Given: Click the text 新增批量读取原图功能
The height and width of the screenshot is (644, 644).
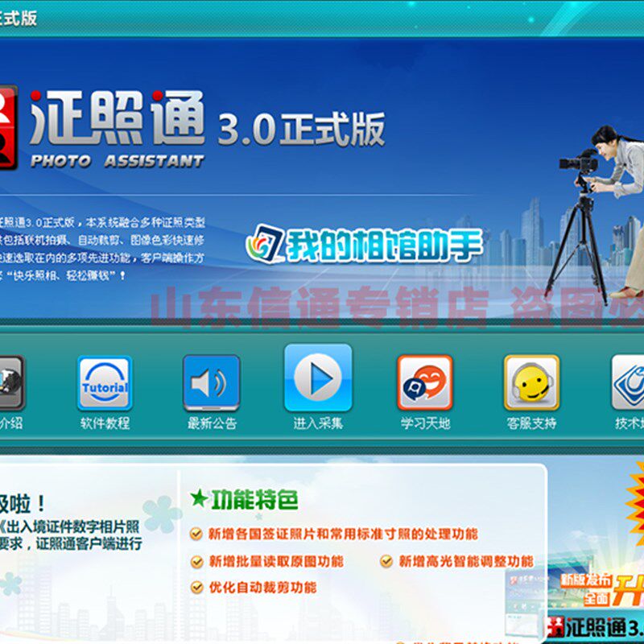Looking at the screenshot, I should click(x=276, y=561).
